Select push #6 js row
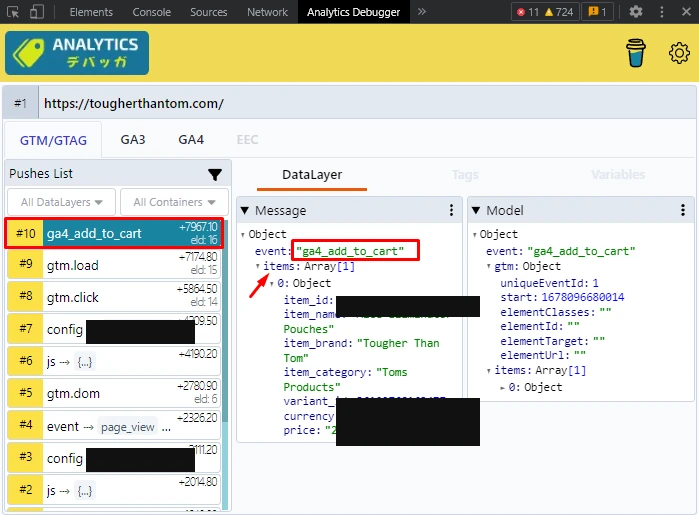This screenshot has height=515, width=699. (x=114, y=361)
